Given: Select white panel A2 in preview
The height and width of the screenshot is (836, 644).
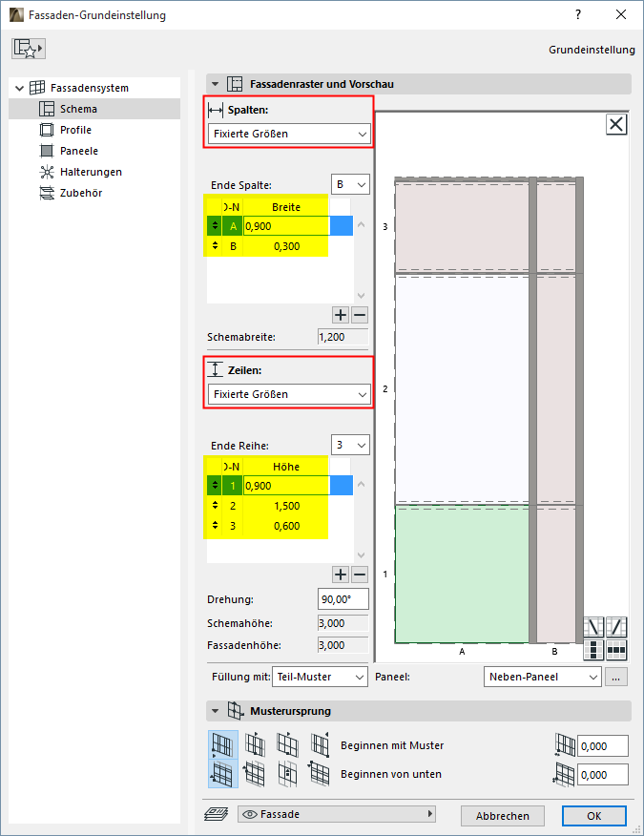Looking at the screenshot, I should [x=462, y=389].
